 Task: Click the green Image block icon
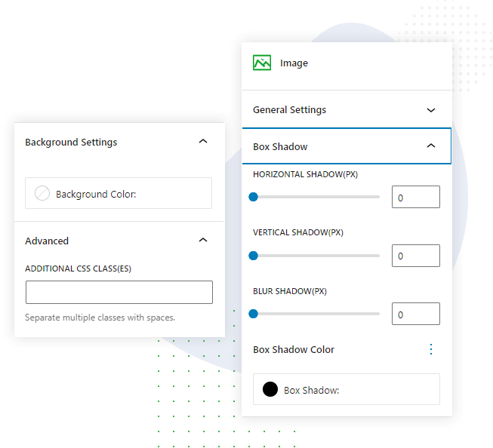click(262, 63)
